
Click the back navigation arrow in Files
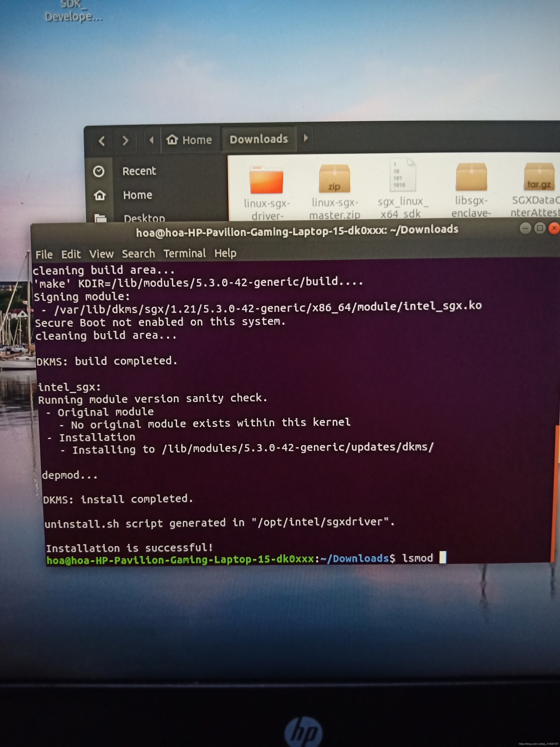pyautogui.click(x=102, y=141)
